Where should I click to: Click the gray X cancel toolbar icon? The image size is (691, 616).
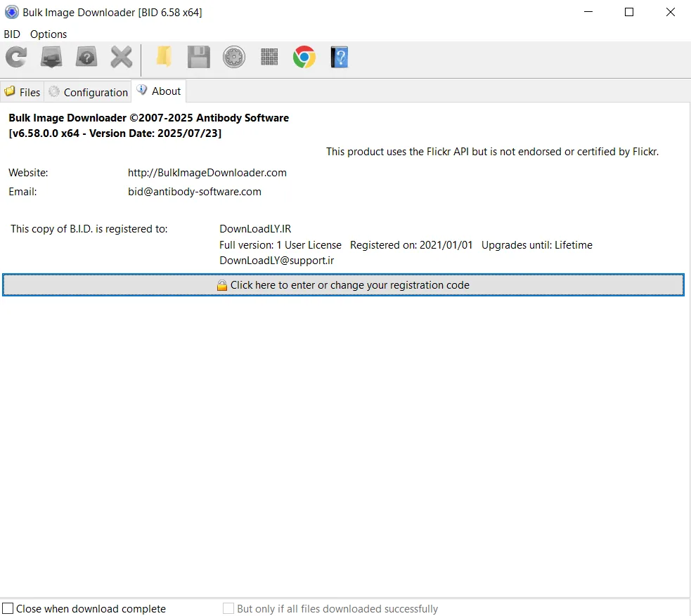[x=121, y=57]
